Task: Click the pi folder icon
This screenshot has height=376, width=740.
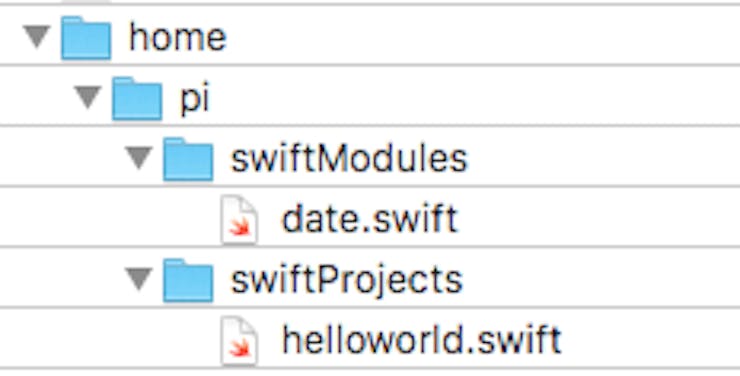Action: click(x=137, y=99)
